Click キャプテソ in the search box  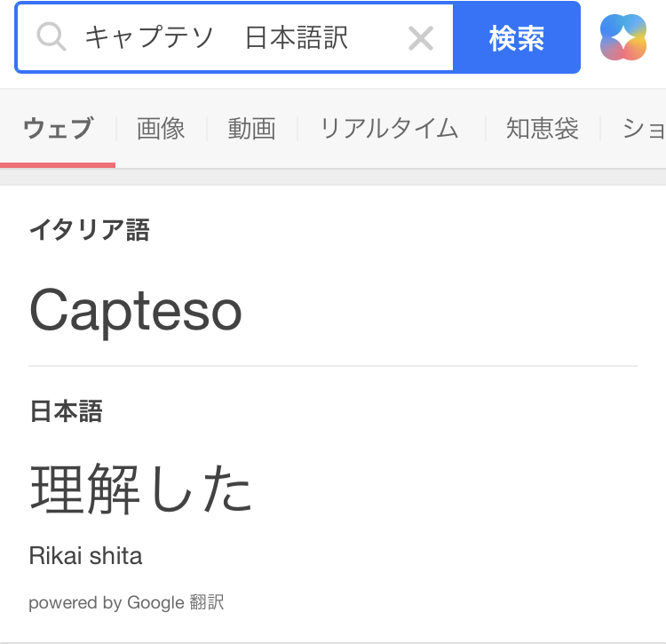coord(147,38)
